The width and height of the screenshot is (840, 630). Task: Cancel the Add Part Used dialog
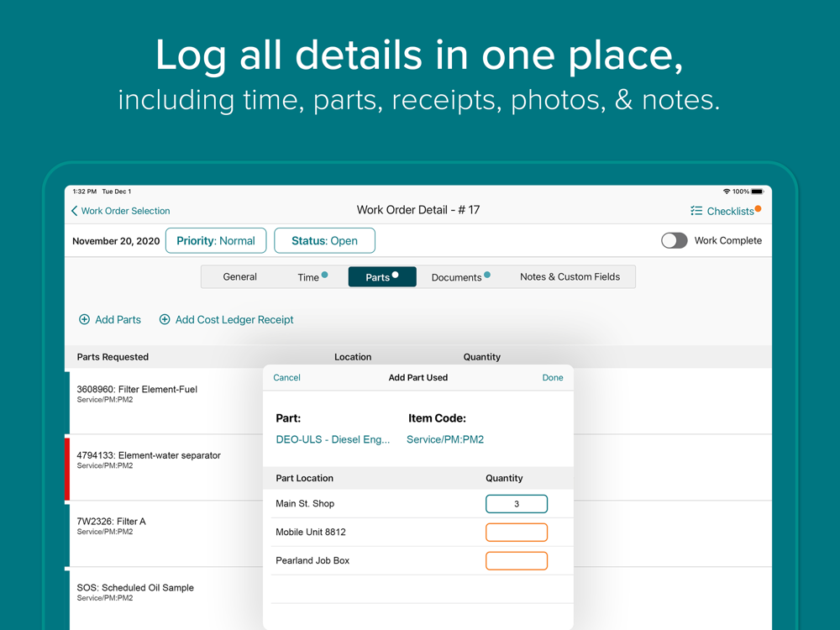(286, 378)
